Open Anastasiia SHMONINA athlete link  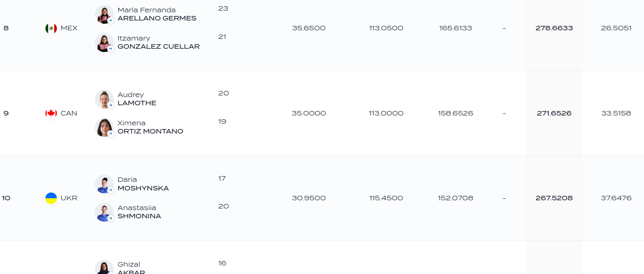coord(139,212)
